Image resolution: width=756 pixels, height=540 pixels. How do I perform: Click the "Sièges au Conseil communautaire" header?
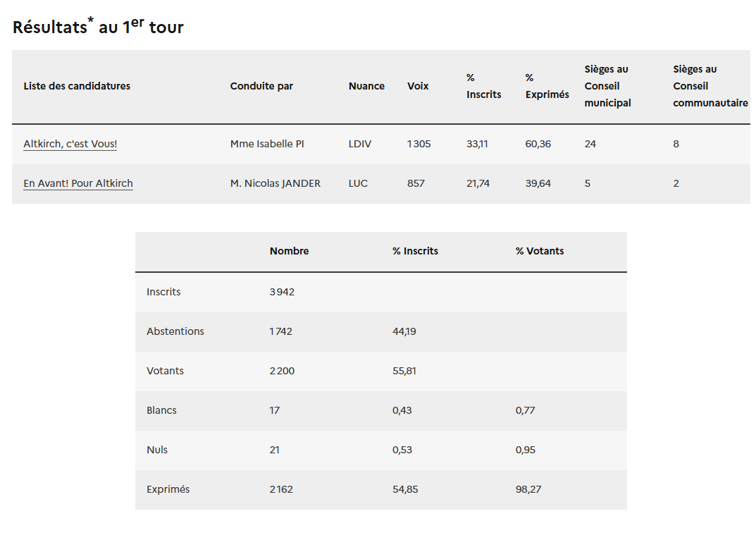tap(709, 86)
